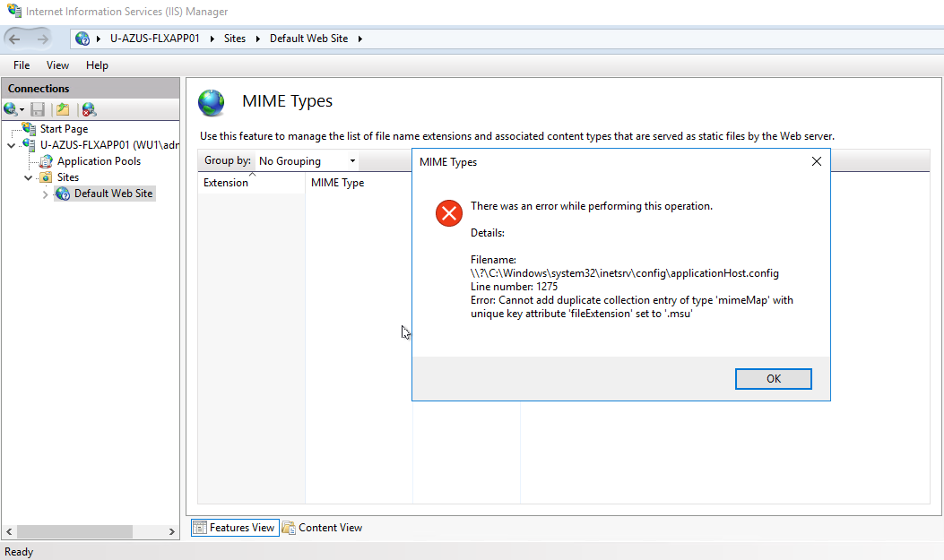Select the Sites tree item
Image resolution: width=944 pixels, height=560 pixels.
point(68,177)
